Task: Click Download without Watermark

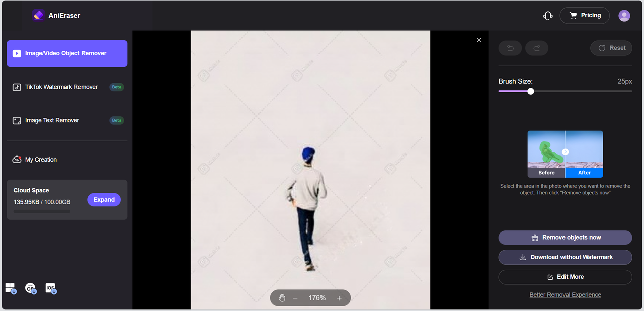Action: point(565,257)
